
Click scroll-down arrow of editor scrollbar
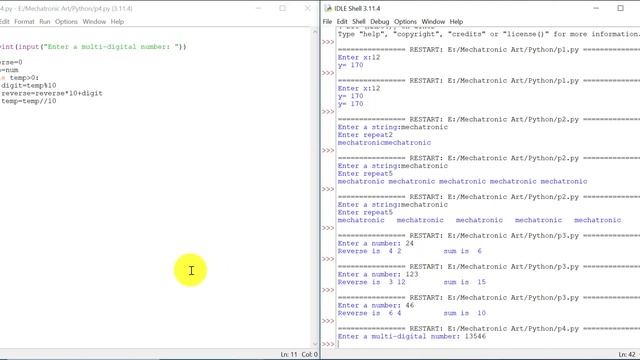pyautogui.click(x=315, y=344)
